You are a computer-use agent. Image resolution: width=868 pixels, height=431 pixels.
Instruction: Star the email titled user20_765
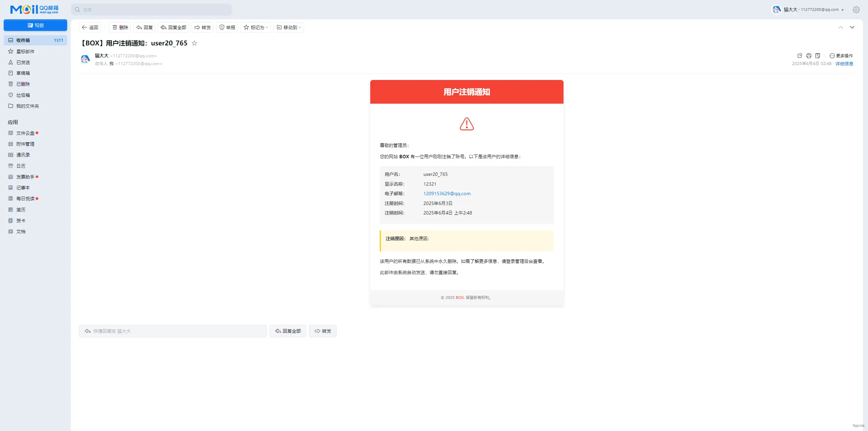click(194, 43)
